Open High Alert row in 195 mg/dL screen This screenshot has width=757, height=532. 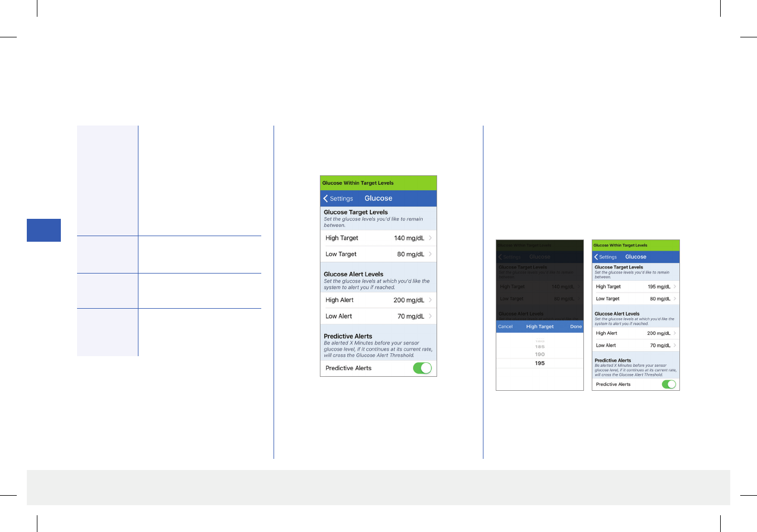636,333
